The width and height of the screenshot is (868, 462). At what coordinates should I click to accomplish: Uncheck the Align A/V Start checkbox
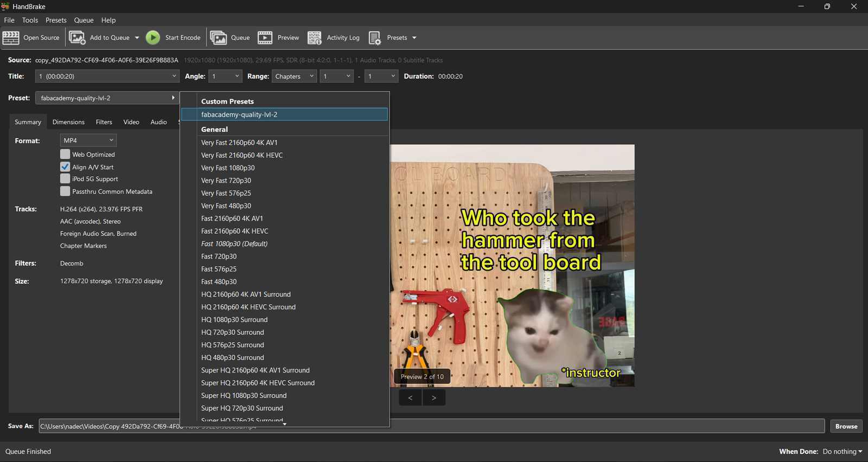click(65, 167)
